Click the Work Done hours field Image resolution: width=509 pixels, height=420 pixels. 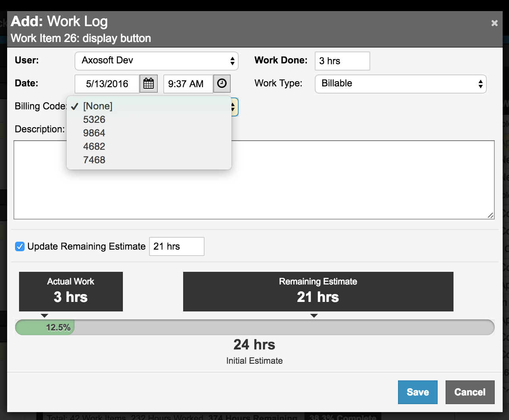tap(342, 61)
